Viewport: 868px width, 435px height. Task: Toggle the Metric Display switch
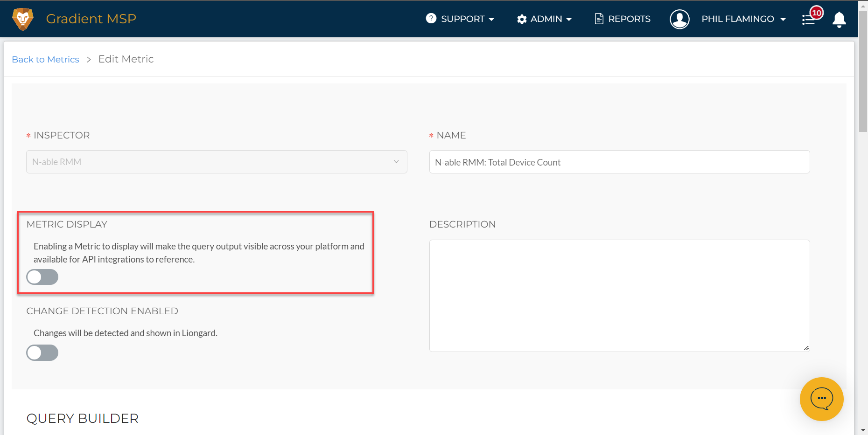42,277
